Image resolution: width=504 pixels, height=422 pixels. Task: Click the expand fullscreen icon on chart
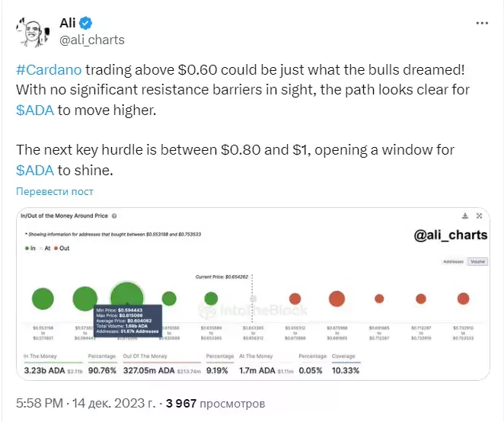(x=479, y=216)
